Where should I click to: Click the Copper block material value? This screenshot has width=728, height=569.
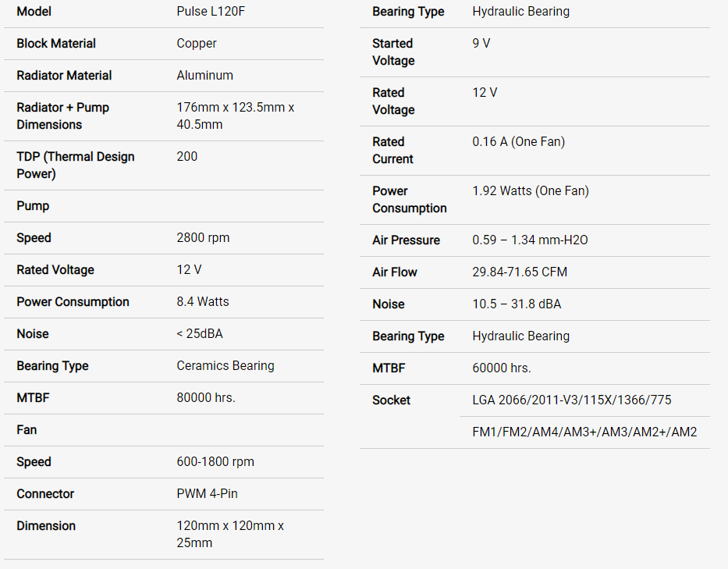click(x=197, y=44)
